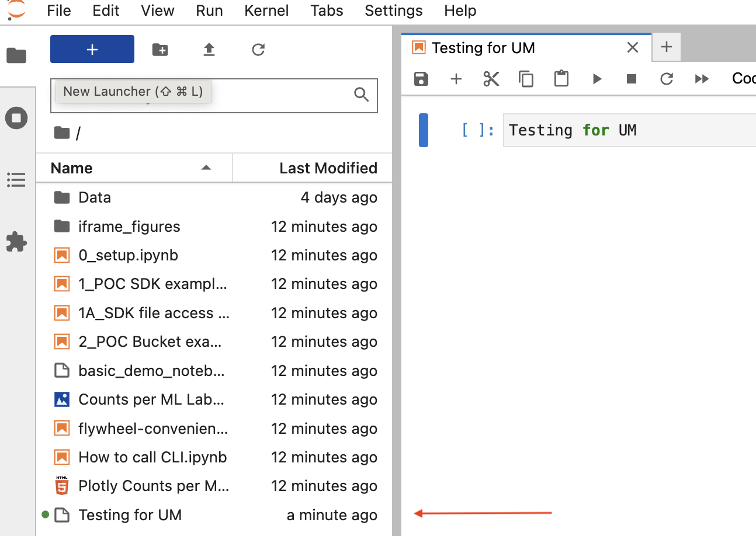Viewport: 756px width, 536px height.
Task: Run the current notebook cell
Action: point(597,79)
